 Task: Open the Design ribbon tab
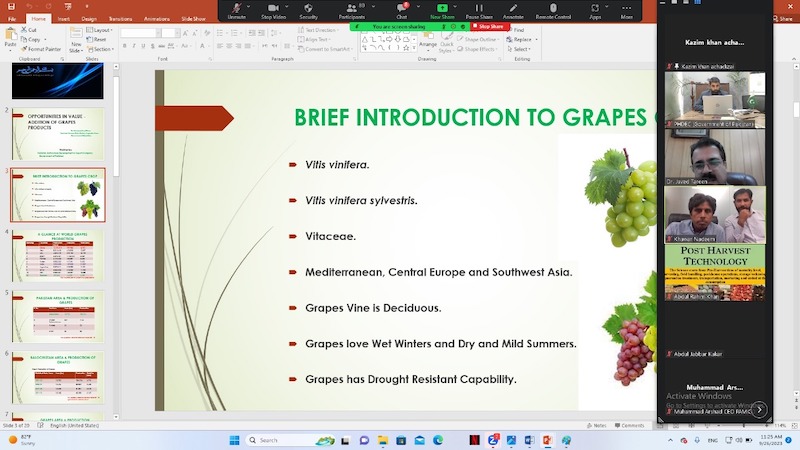[x=89, y=18]
